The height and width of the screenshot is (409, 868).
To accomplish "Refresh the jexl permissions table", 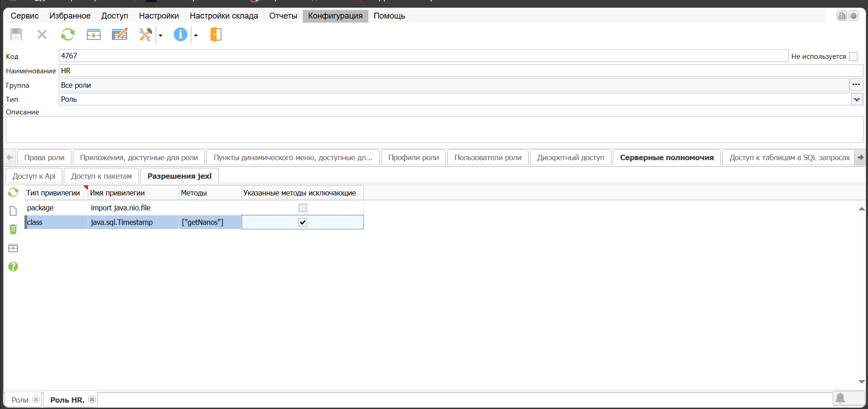I will [13, 193].
